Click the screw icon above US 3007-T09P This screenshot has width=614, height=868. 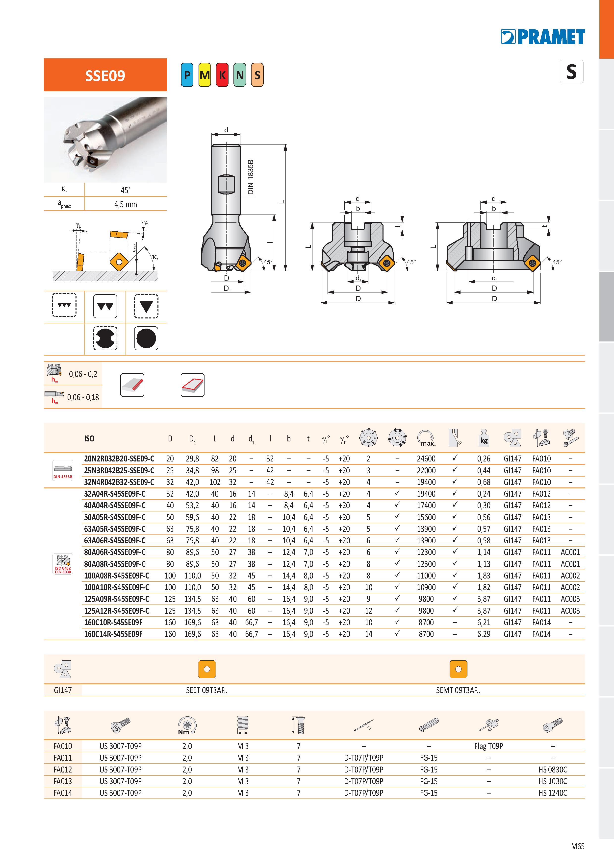121,725
